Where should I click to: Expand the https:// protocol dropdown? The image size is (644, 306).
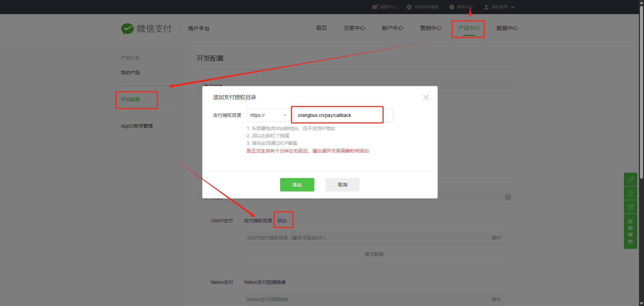coord(269,115)
